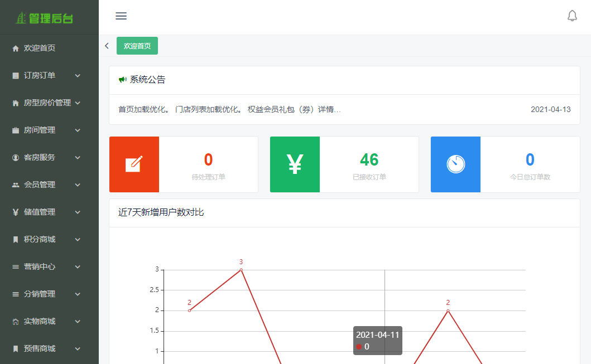Open the 房间管理 menu label
Viewport: 591px width, 364px height.
(x=40, y=130)
